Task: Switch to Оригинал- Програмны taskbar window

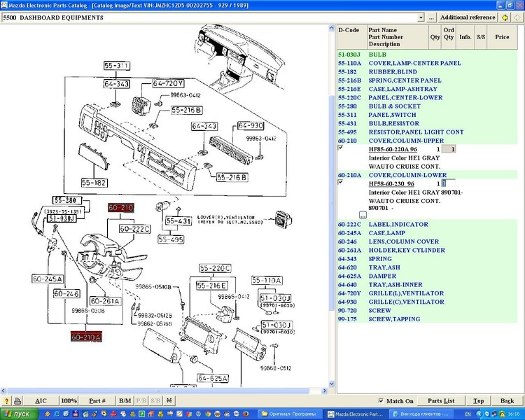Action: (x=291, y=414)
